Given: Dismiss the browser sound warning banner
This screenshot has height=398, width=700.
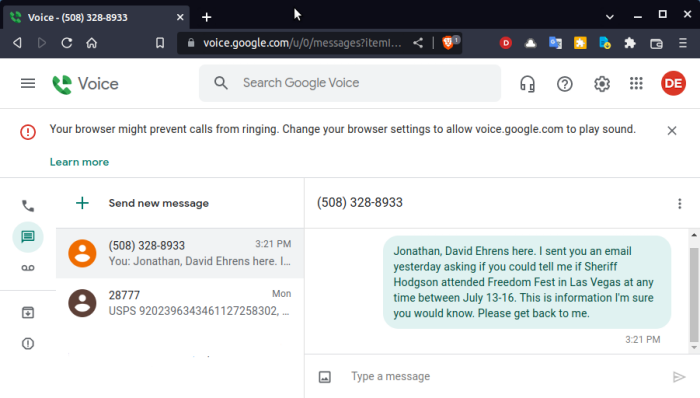Looking at the screenshot, I should tap(671, 131).
